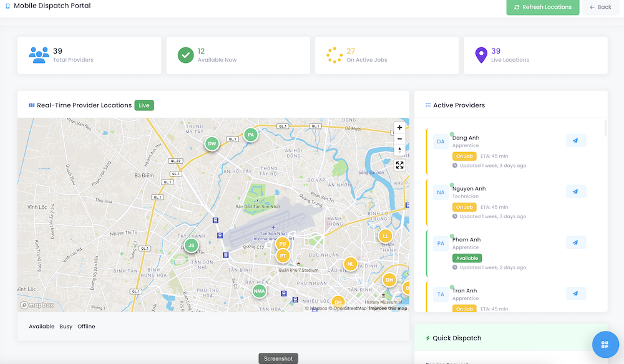The width and height of the screenshot is (624, 364).
Task: Zoom in using the map plus control
Action: 399,127
